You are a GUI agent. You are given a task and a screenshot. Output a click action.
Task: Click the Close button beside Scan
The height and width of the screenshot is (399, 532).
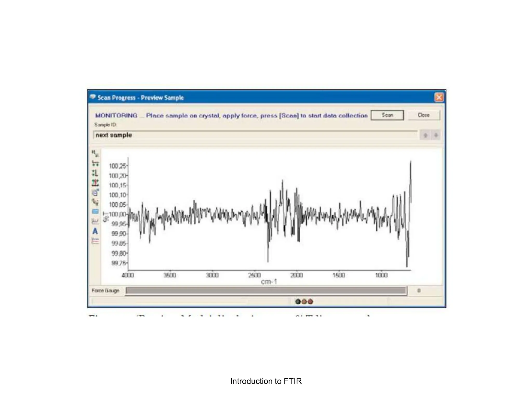424,115
